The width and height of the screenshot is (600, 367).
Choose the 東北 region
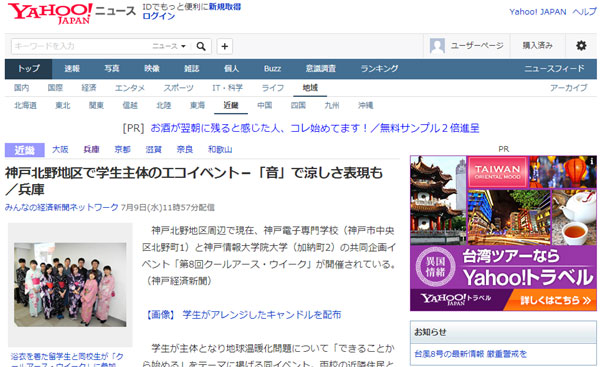point(63,105)
